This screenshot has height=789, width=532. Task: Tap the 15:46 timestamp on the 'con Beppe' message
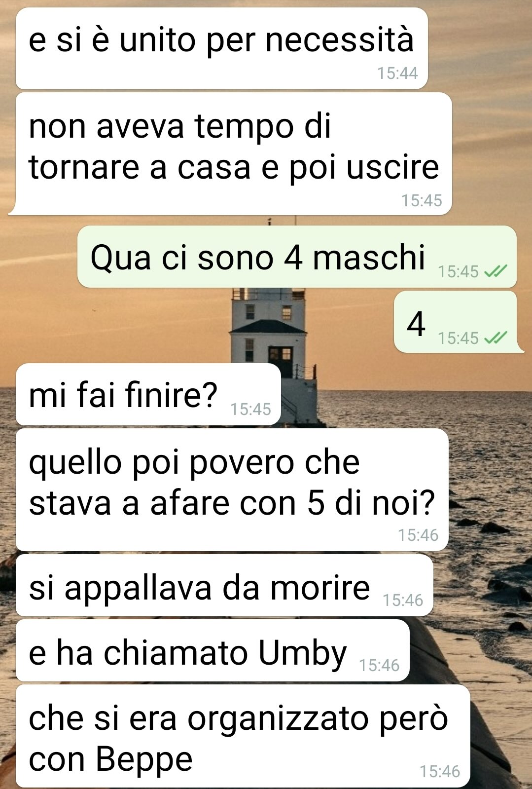(440, 771)
